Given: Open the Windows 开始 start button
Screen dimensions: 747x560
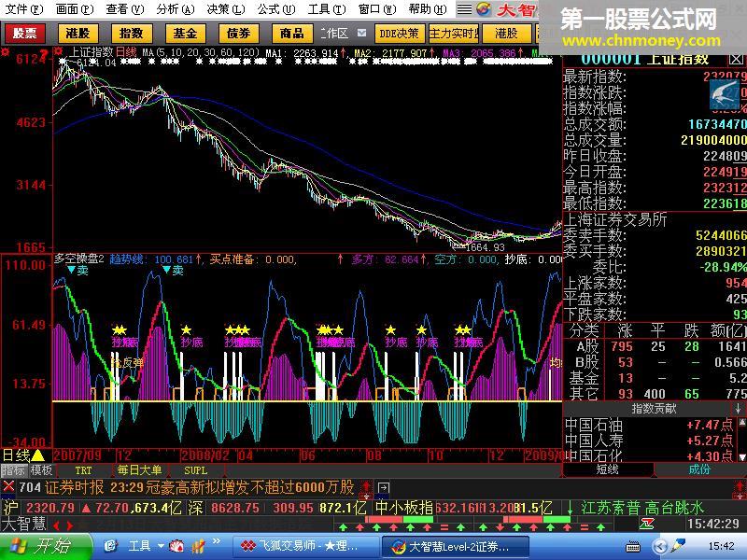Looking at the screenshot, I should tap(47, 546).
